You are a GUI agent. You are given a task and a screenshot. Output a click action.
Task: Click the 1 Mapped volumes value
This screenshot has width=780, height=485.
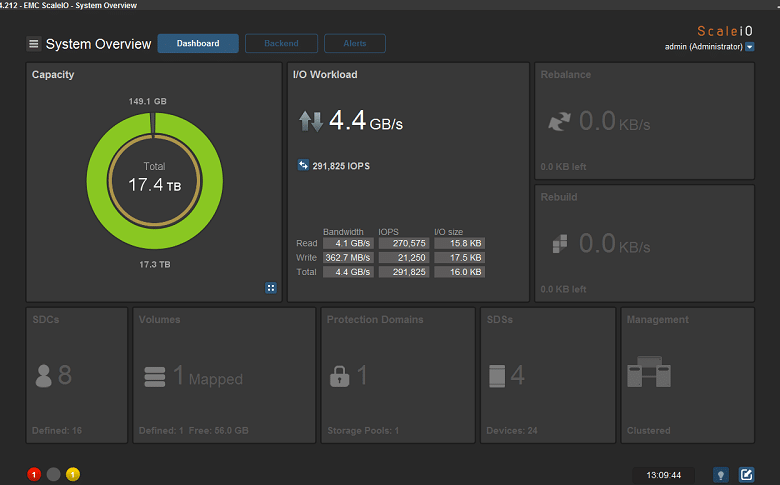[x=208, y=376]
